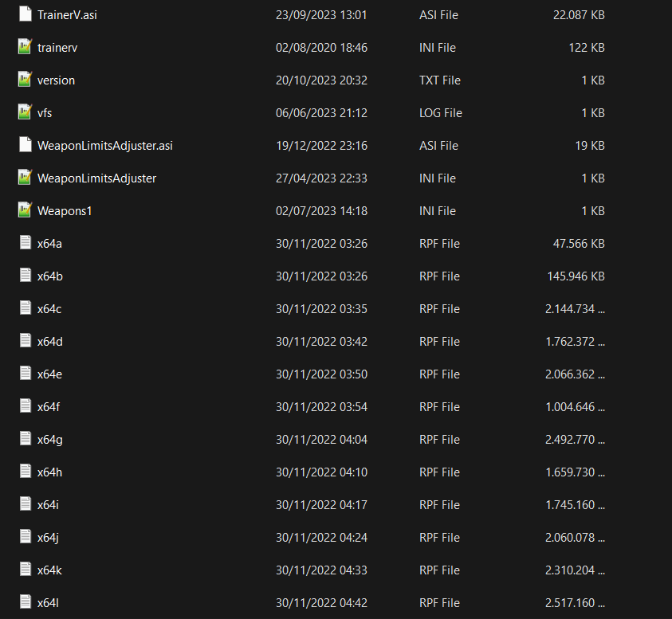Select the x64l RPF file icon
This screenshot has height=619, width=672.
tap(25, 602)
